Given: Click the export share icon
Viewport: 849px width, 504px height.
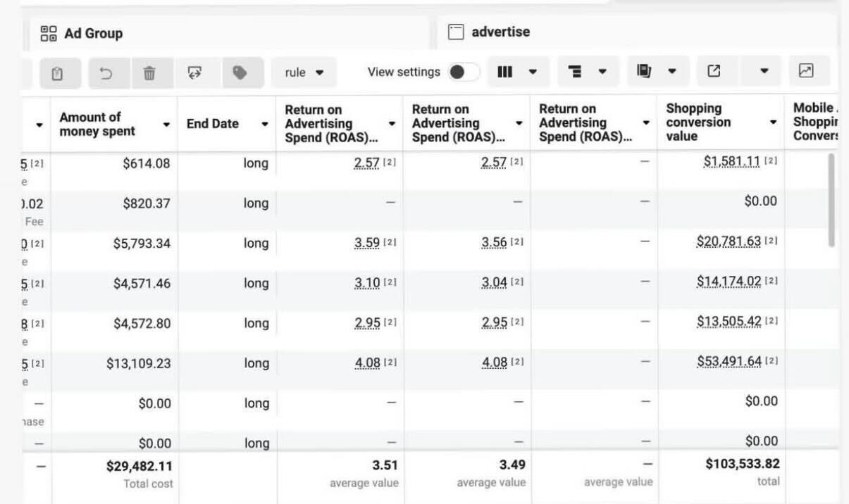Looking at the screenshot, I should [714, 71].
